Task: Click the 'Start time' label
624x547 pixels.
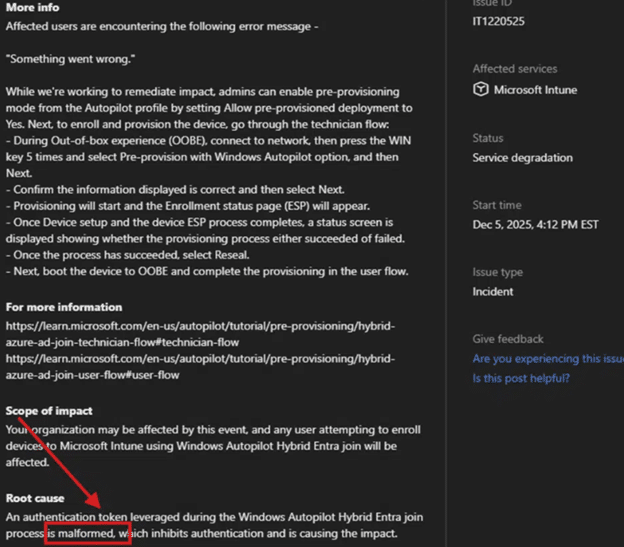Action: (497, 205)
